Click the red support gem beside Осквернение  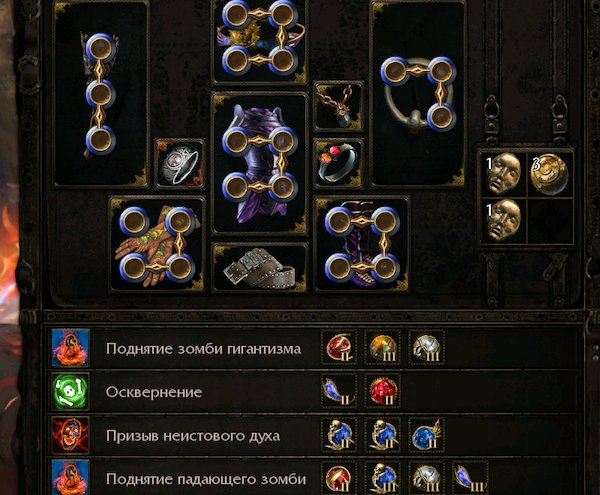coord(383,392)
